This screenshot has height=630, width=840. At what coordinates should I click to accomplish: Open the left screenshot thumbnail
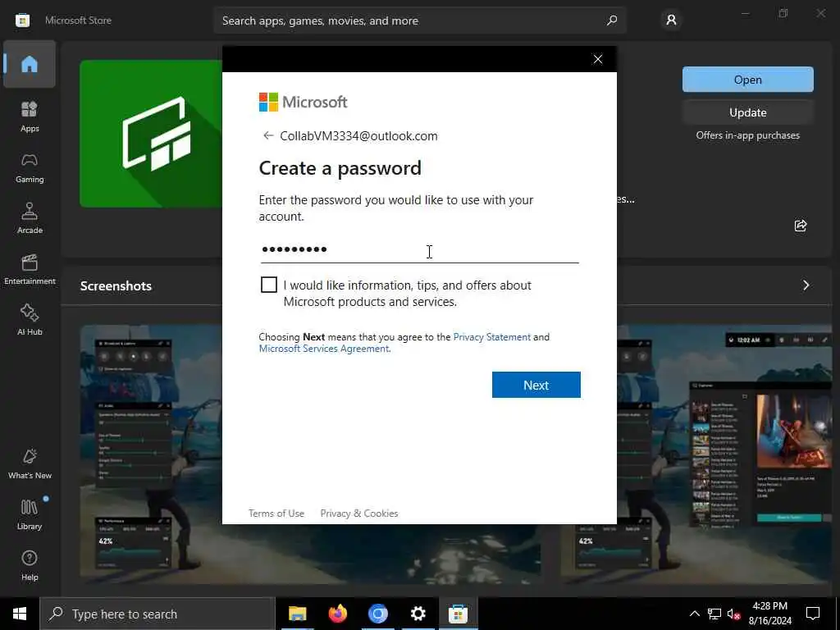(x=152, y=453)
